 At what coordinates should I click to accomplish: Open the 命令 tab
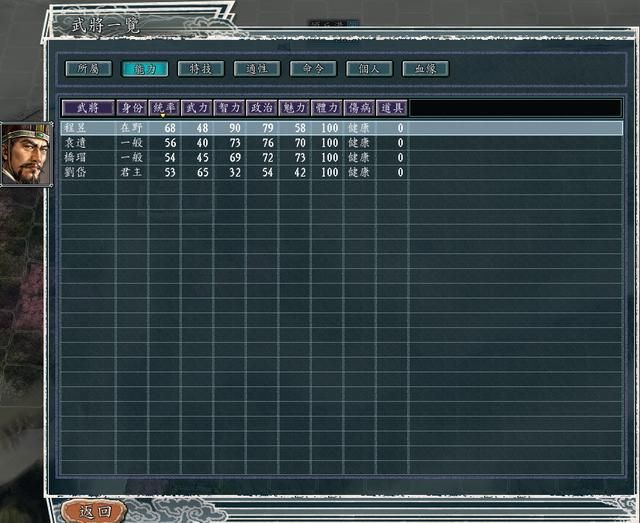(313, 69)
